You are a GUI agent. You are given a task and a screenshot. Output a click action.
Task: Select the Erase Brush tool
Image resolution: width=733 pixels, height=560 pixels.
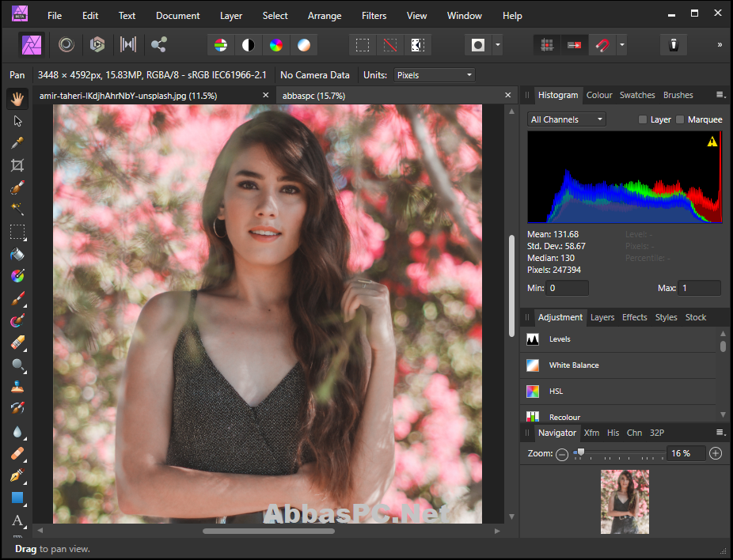[x=17, y=342]
